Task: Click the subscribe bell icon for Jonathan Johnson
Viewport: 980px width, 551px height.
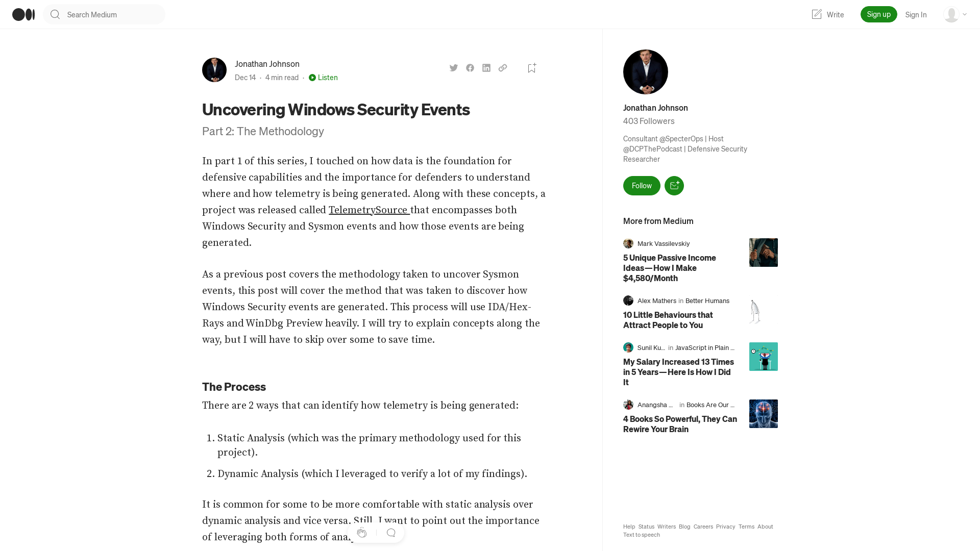Action: (674, 185)
